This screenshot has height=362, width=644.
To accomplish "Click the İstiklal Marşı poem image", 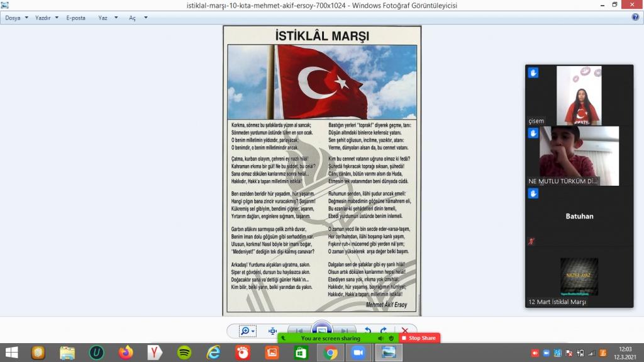I will point(322,170).
